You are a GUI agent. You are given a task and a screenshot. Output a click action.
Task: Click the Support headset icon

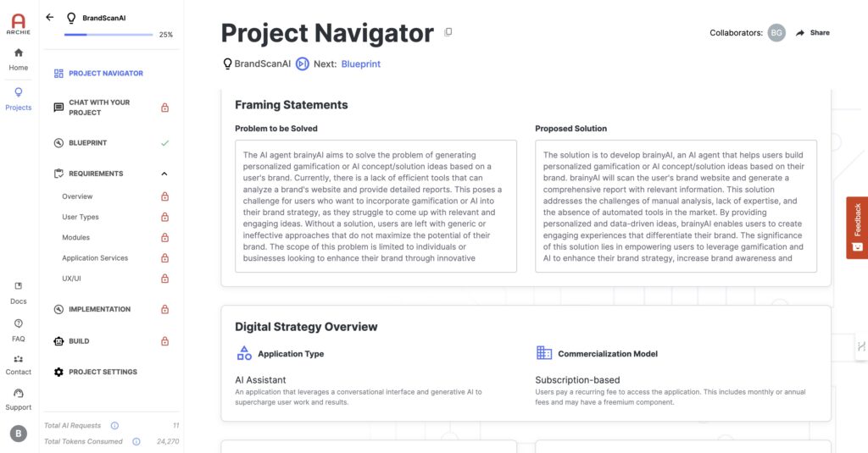19,393
